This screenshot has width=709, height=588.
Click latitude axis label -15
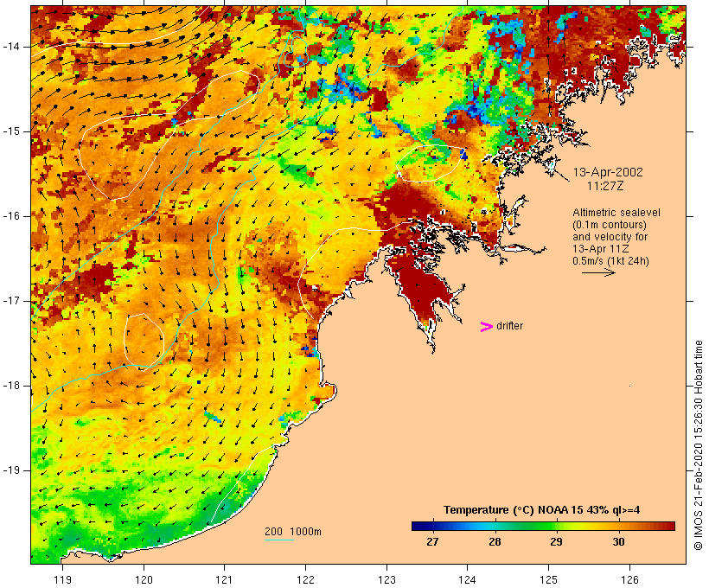tap(11, 131)
